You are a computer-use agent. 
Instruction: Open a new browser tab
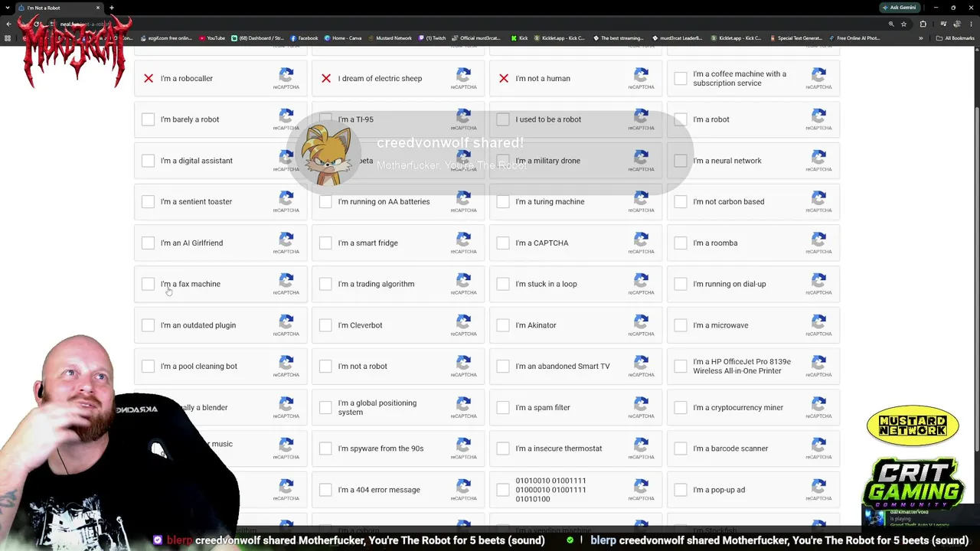click(111, 8)
